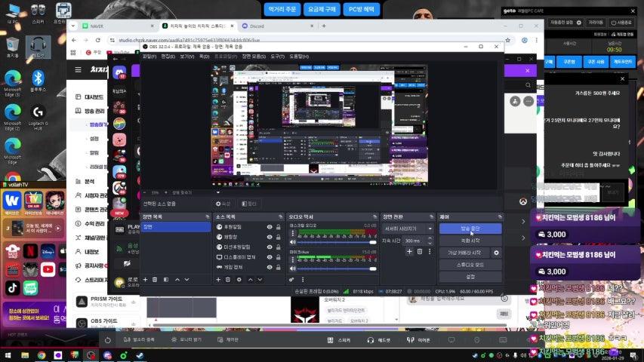644x362 pixels.
Task: Click the 방송 중단 stop streaming button
Action: coord(470,228)
